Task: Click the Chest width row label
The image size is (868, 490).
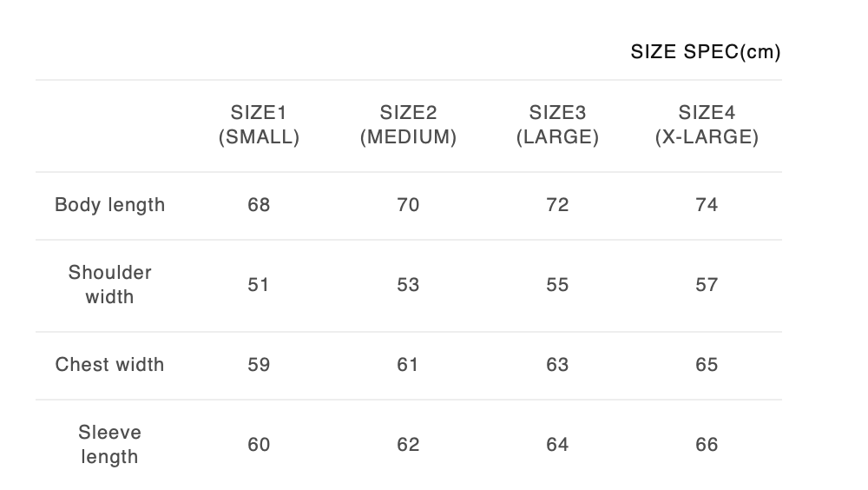Action: [109, 365]
